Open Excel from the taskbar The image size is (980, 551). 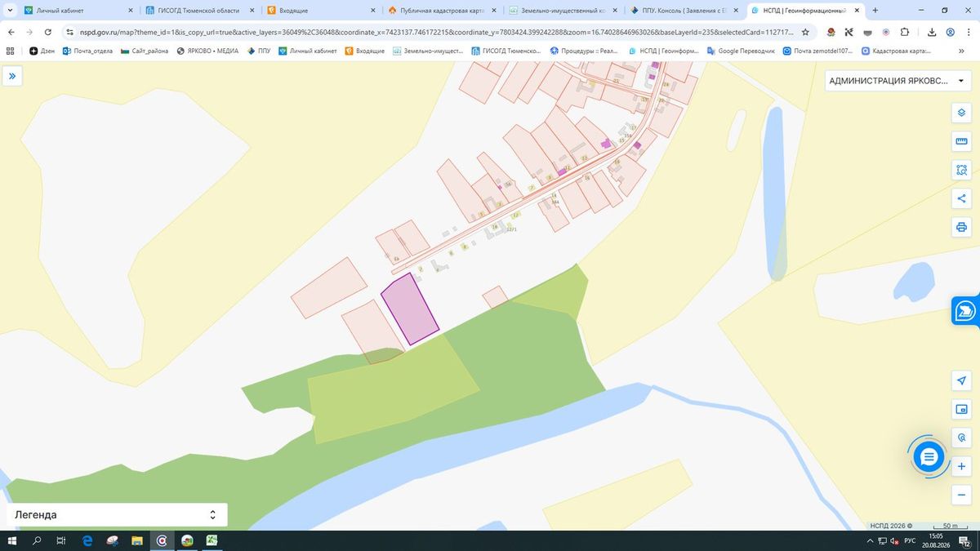tap(212, 540)
